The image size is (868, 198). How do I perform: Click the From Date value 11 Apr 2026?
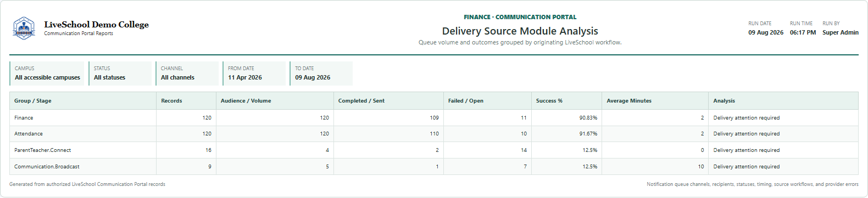point(245,77)
